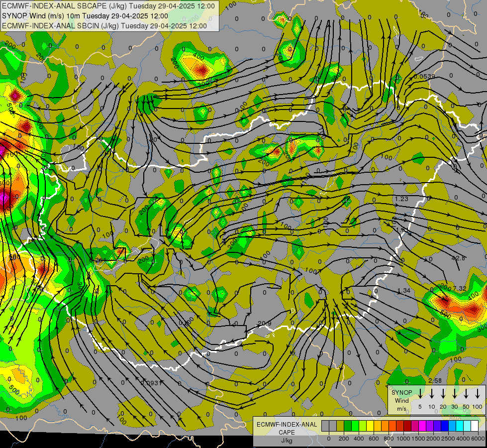
Task: Click the 10 m/s wind arrow in legend
Action: 432,394
